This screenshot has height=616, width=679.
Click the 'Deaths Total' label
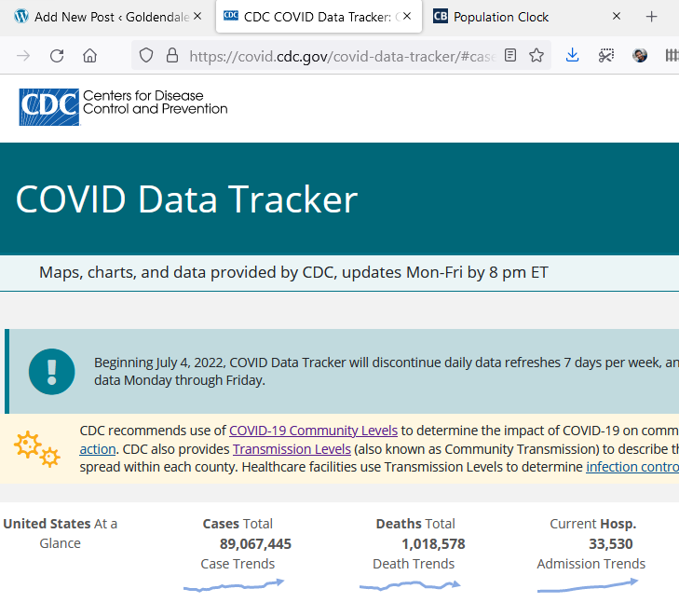point(415,524)
